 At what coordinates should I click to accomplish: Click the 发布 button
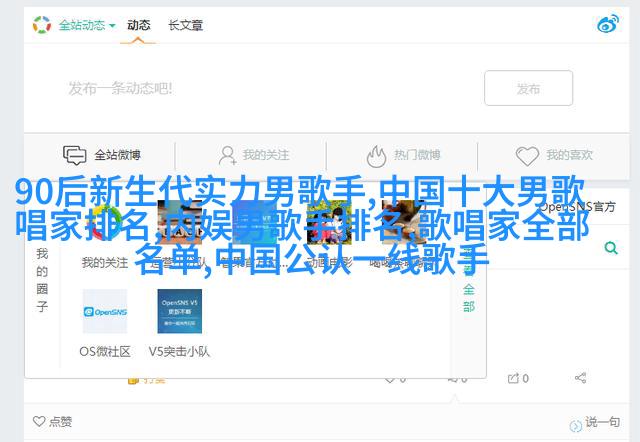(x=529, y=88)
